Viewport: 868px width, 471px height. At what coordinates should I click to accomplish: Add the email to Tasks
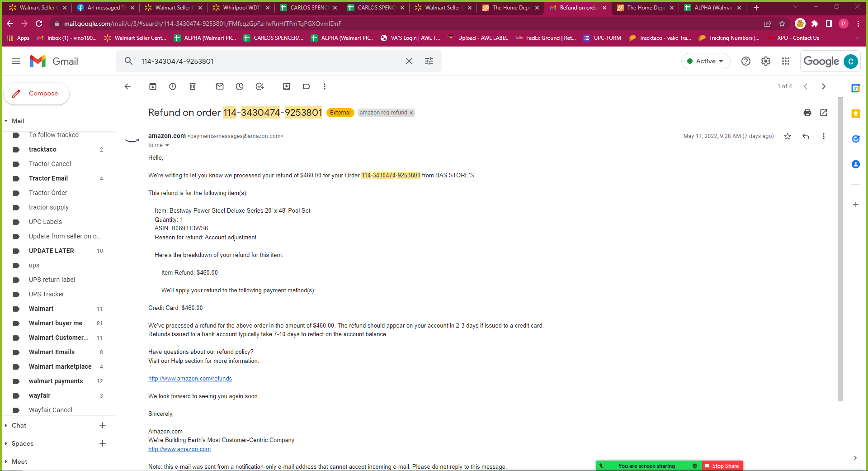259,86
